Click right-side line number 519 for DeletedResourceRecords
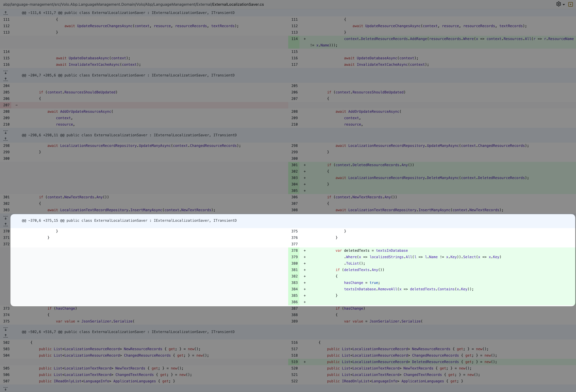The image size is (576, 392). [294, 362]
